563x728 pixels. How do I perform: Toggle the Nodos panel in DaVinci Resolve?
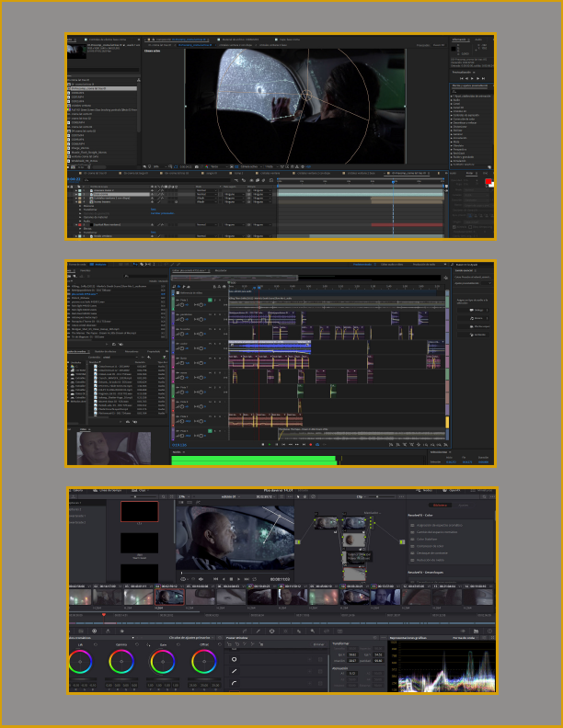pos(425,490)
